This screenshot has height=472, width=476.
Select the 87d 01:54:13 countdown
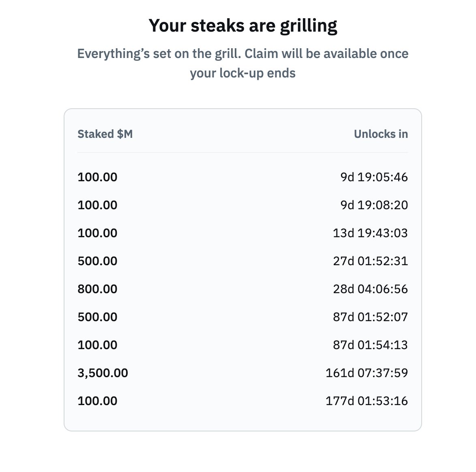tap(370, 345)
